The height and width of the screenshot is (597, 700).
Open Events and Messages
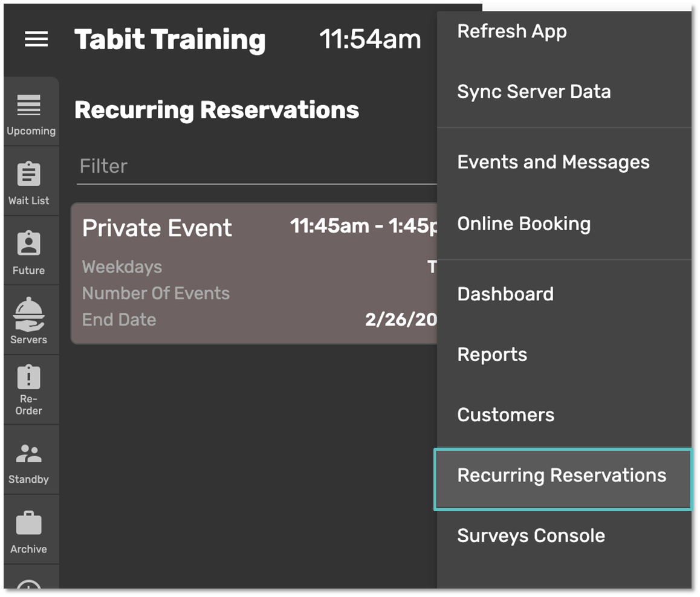coord(554,162)
